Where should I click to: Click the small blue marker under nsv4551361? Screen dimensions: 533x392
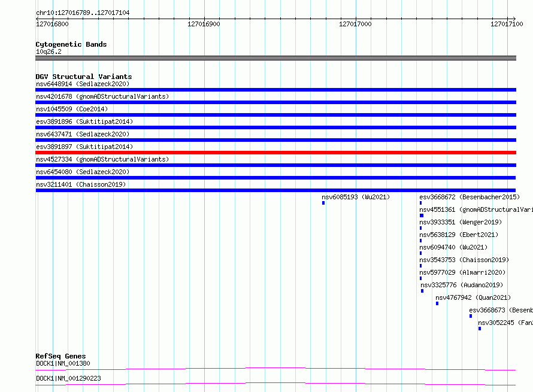point(422,215)
